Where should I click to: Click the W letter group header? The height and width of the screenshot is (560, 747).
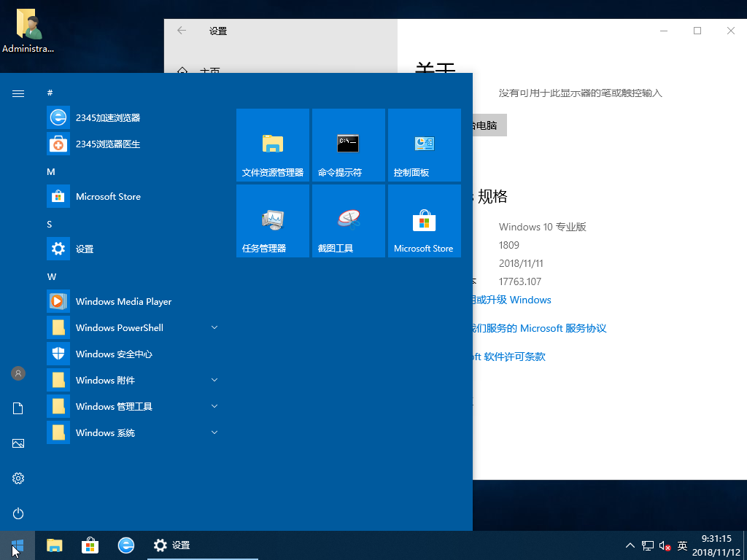click(x=52, y=276)
